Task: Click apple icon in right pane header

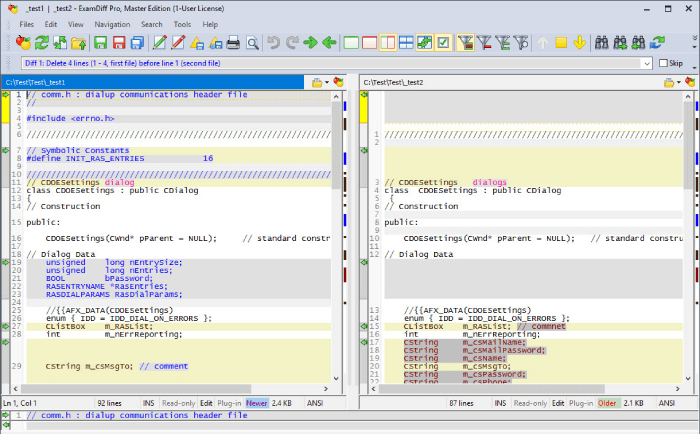Action: click(690, 82)
